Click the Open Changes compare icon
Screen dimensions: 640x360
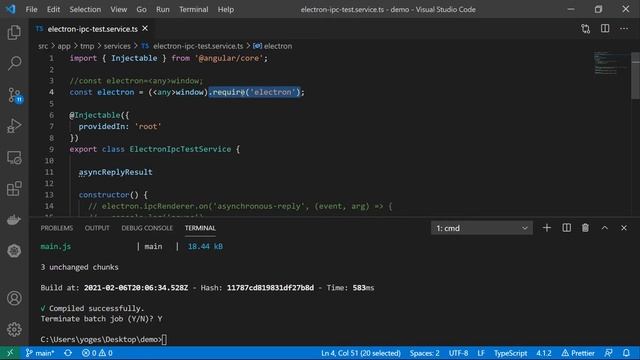click(586, 29)
